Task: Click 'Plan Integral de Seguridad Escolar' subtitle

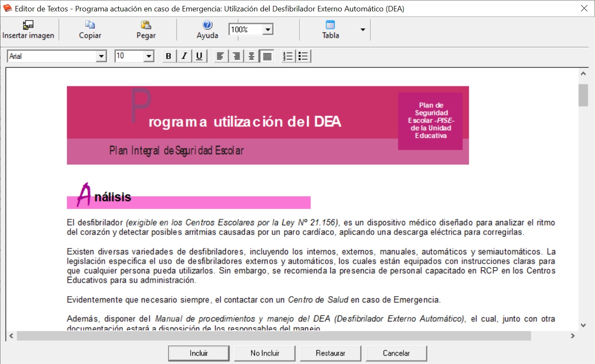Action: click(x=176, y=151)
